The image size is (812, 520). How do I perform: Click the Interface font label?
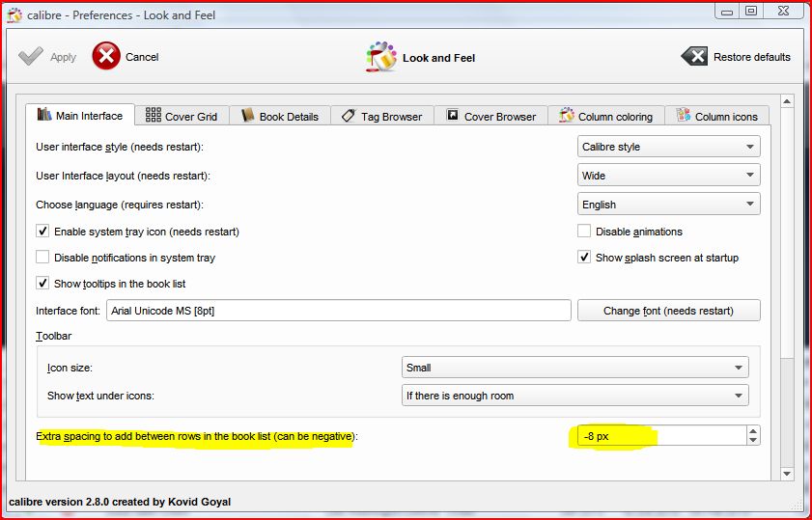pyautogui.click(x=68, y=311)
